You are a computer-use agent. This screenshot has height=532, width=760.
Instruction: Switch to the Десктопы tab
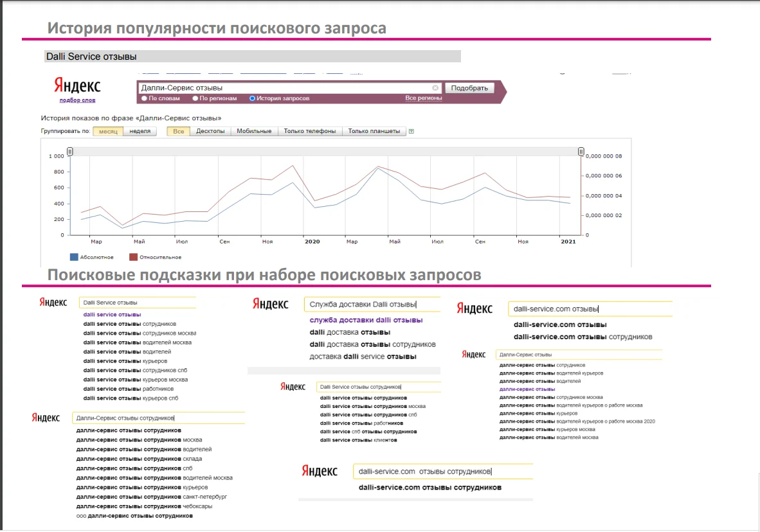click(210, 131)
